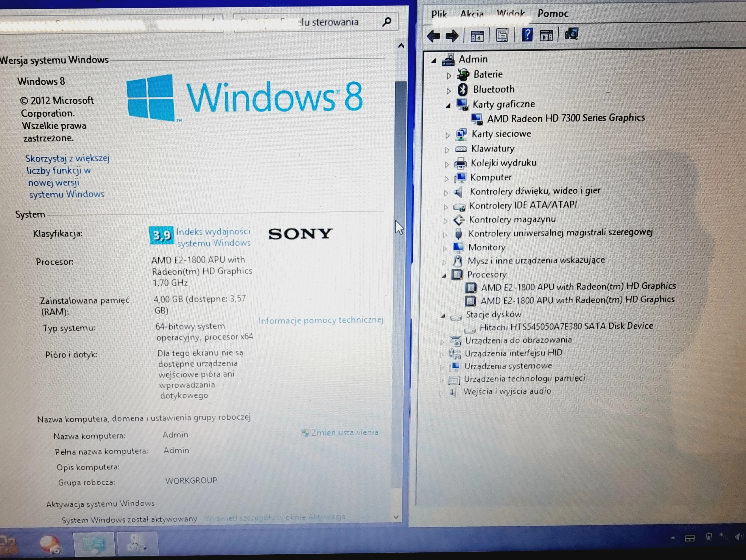
Task: Select the Monitory icon in device tree
Action: click(458, 247)
